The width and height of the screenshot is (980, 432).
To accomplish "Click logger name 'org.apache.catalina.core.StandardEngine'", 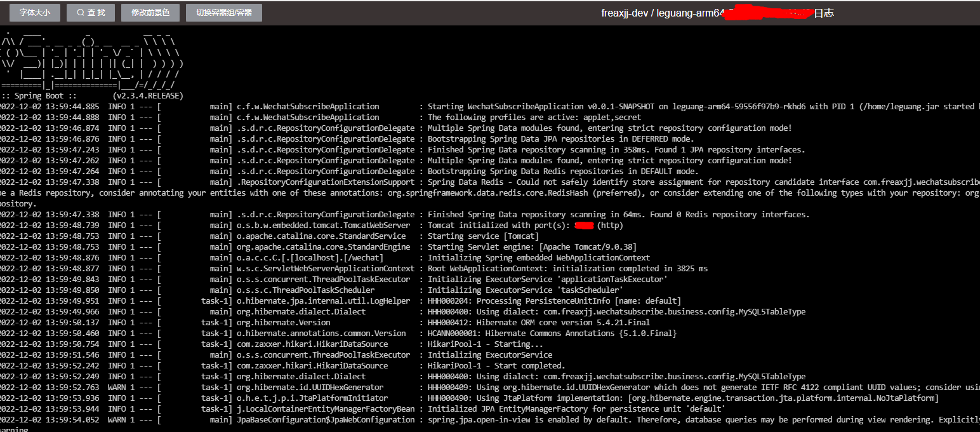I will (x=324, y=247).
